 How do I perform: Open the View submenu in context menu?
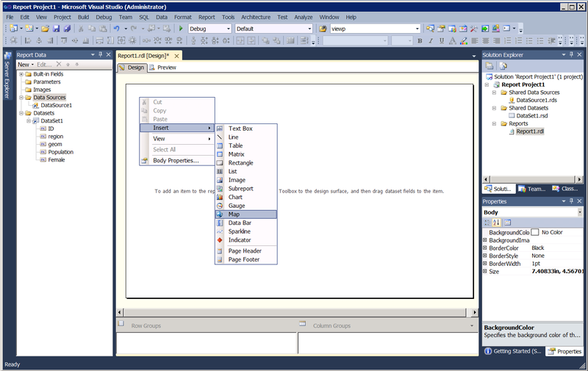click(x=176, y=139)
